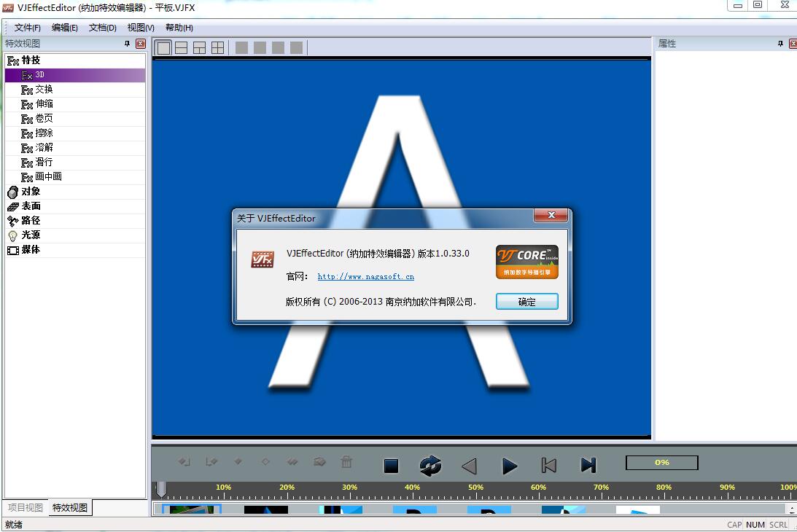This screenshot has width=797, height=532.
Task: Click the thumbnail strip scroll arrow
Action: click(x=792, y=509)
